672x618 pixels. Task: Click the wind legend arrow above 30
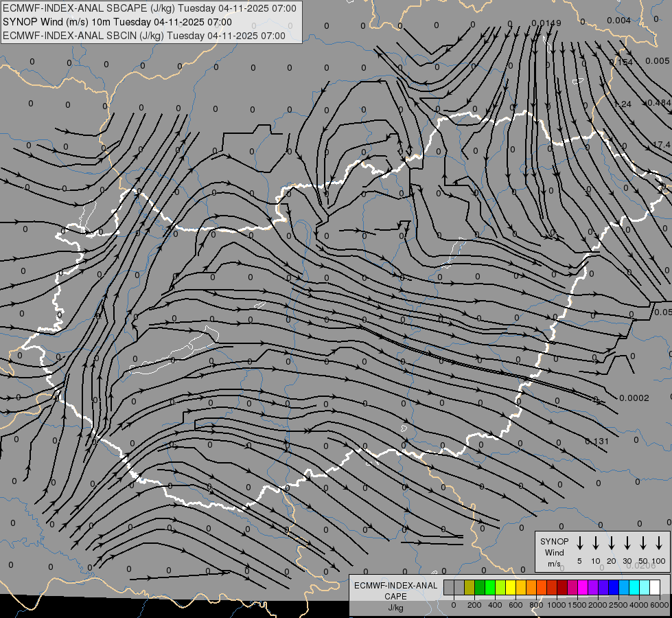tap(627, 542)
